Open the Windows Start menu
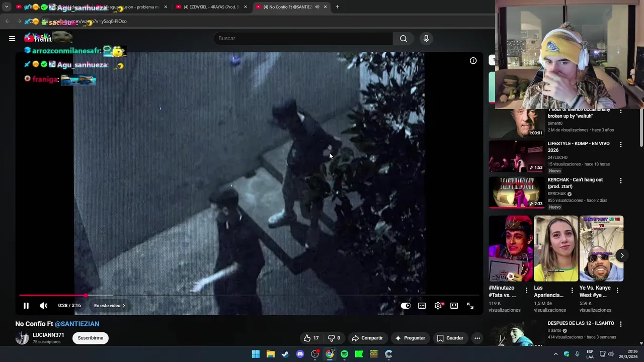Screen dimensions: 644x362 [256, 354]
